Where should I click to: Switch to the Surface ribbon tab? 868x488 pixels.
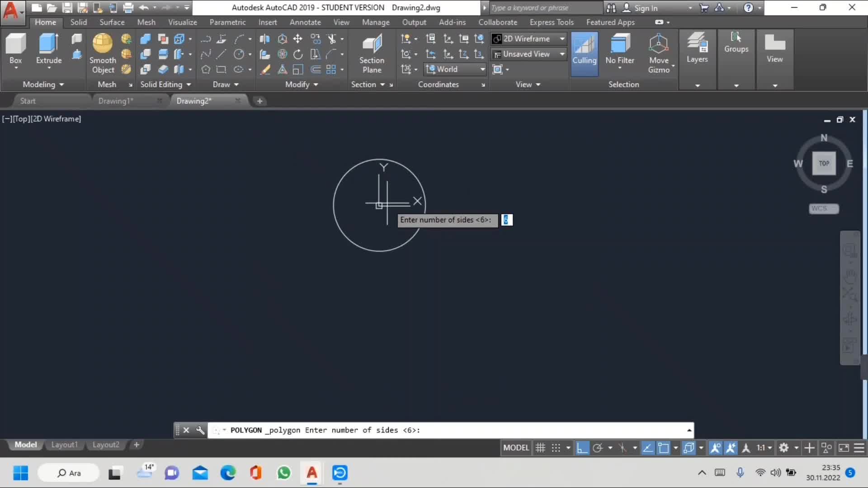pos(112,22)
